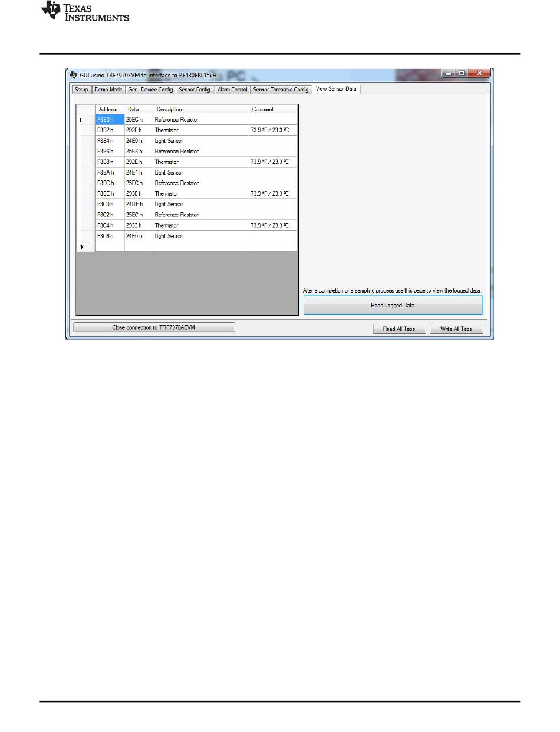Click the 2933 h data cell
The image size is (560, 732).
click(139, 226)
